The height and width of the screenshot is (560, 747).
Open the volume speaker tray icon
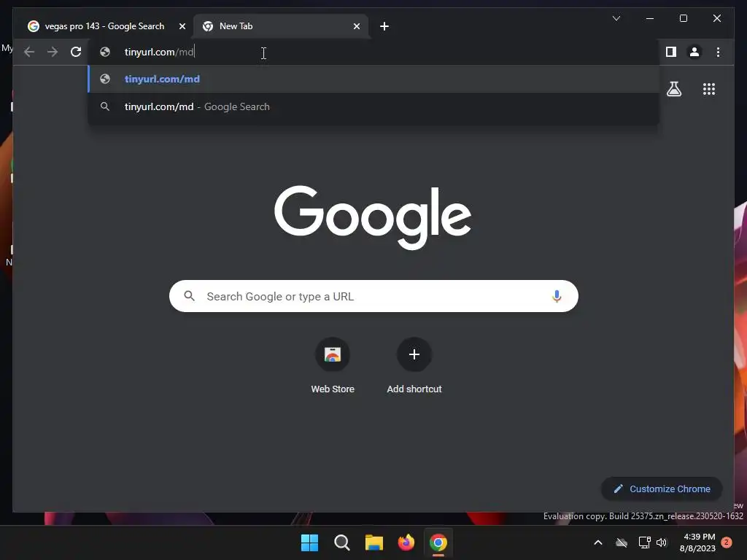[x=662, y=542]
